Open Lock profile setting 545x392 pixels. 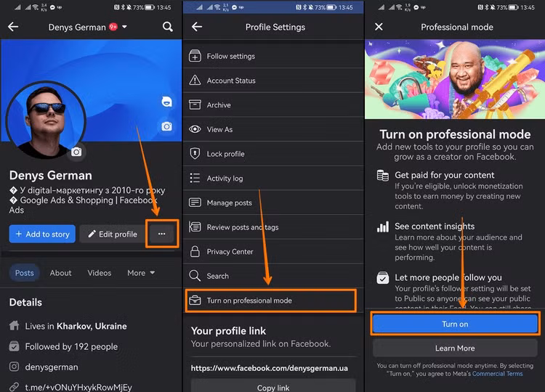coord(225,154)
